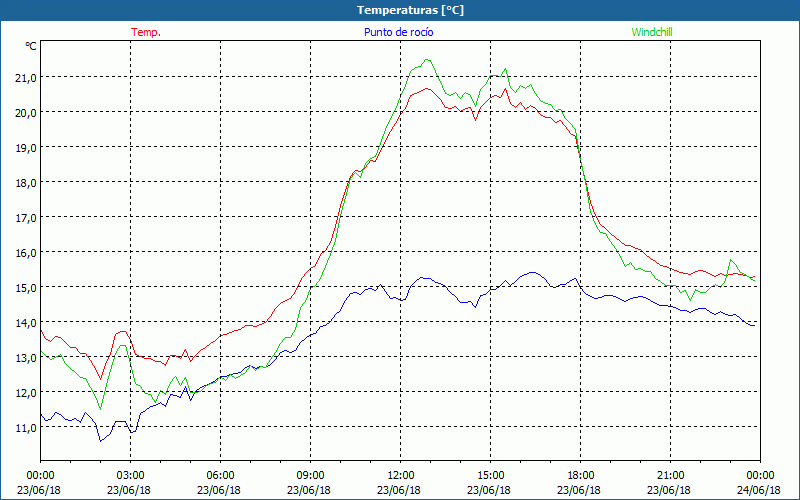The width and height of the screenshot is (800, 500).
Task: Click the °C unit label on the y-axis
Action: click(31, 46)
